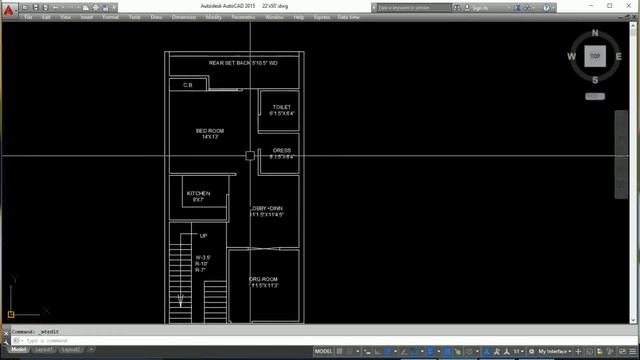The image size is (640, 360).
Task: Open the Window menu
Action: 274,17
